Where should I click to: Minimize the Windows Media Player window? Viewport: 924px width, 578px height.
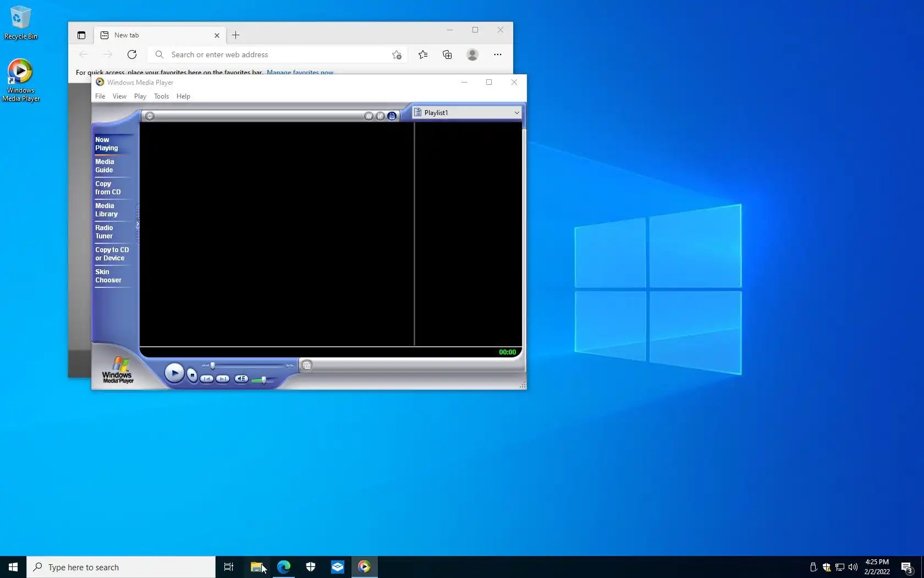(464, 82)
